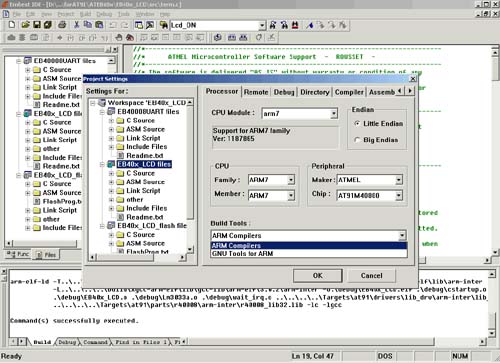Select the Little Endian radio button
Viewport: 500px width, 363px height.
357,123
